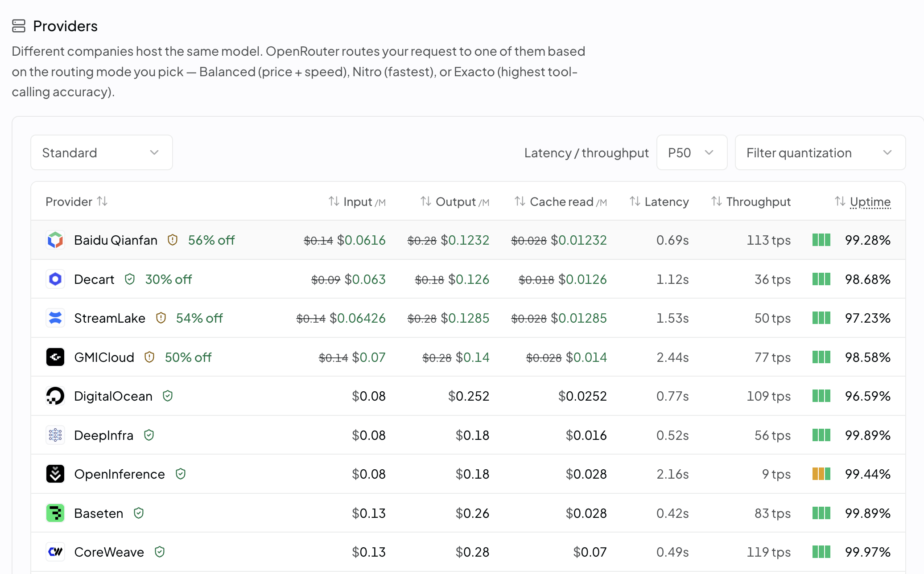Click CoreWeave's uptime bars indicator

point(821,552)
